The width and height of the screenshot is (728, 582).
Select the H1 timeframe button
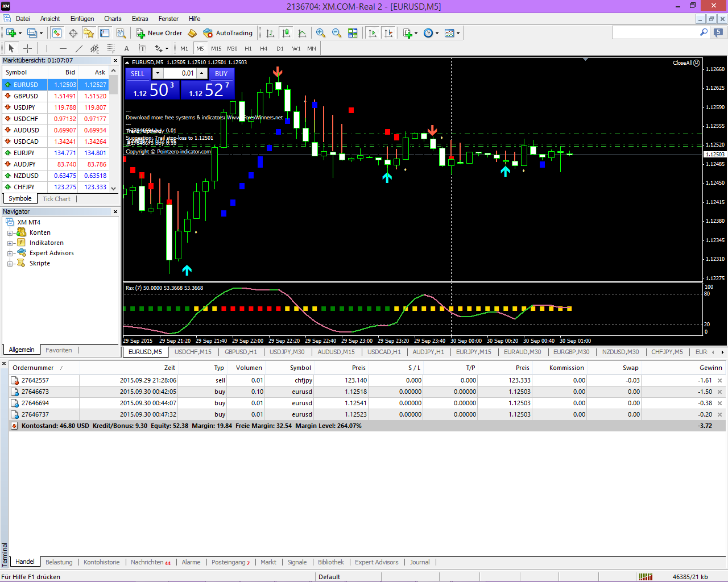click(248, 48)
